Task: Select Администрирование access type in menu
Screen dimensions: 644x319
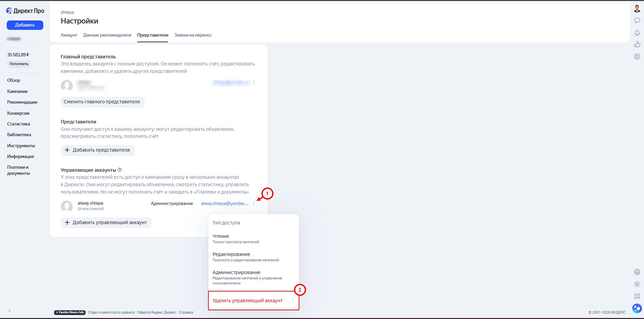Action: (x=253, y=277)
